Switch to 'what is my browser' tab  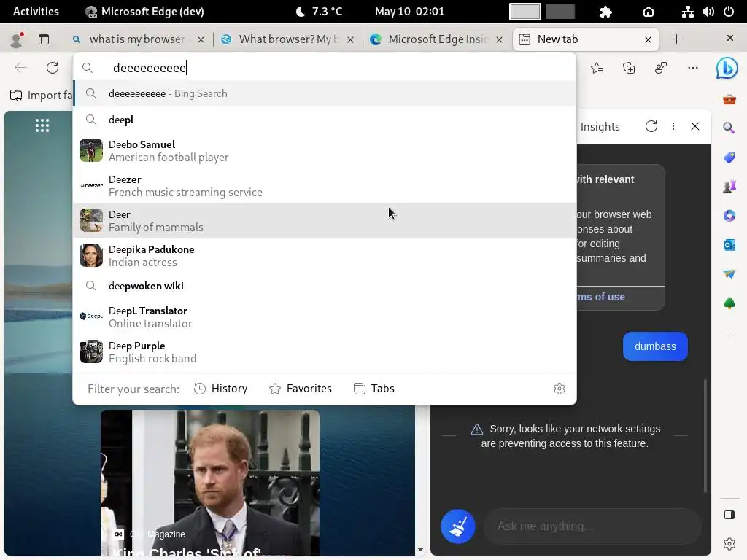138,39
